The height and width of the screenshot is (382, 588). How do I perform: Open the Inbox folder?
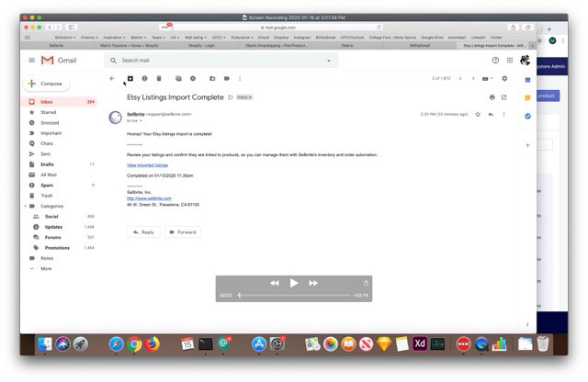(x=60, y=102)
